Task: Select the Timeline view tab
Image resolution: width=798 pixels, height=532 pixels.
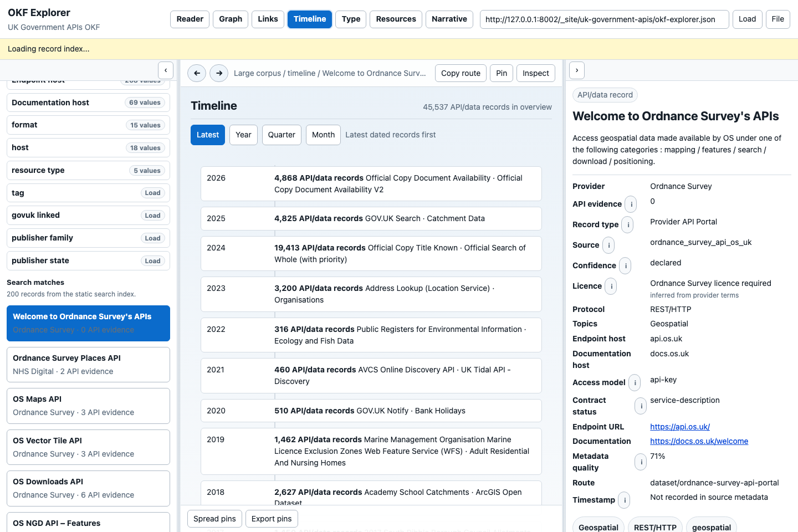Action: tap(310, 19)
